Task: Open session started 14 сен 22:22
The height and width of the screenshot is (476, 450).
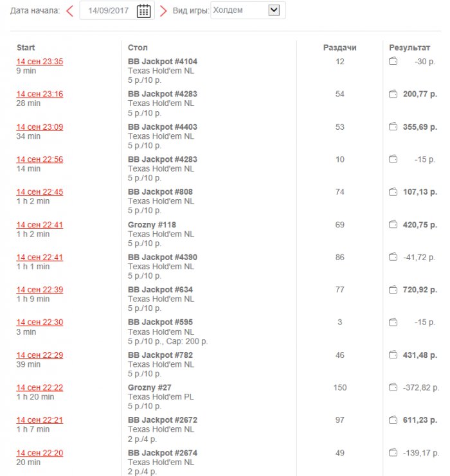Action: 40,387
